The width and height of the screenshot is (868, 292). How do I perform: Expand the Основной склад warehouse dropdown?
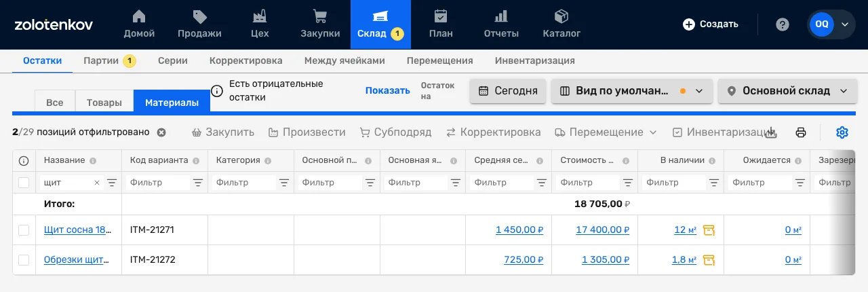pyautogui.click(x=787, y=91)
